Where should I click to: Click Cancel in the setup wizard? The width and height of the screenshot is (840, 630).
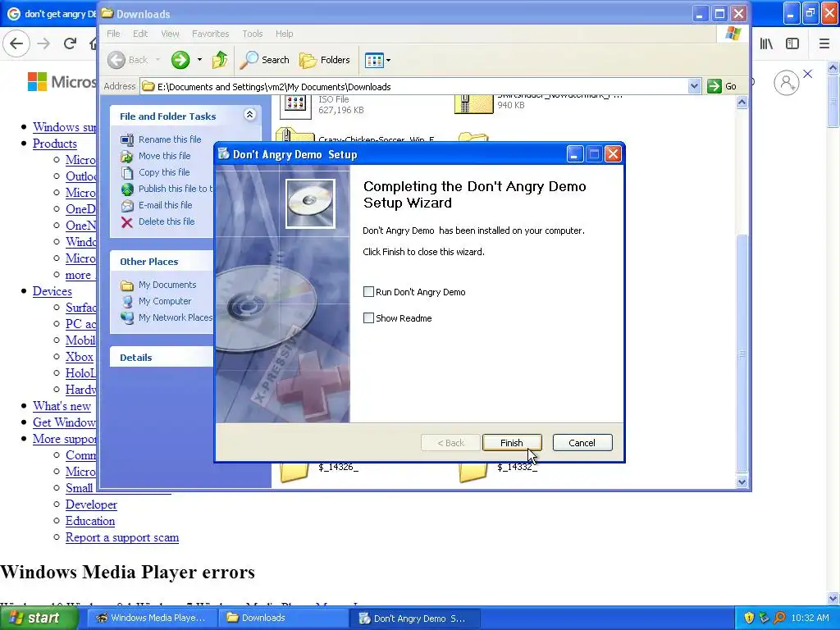582,443
